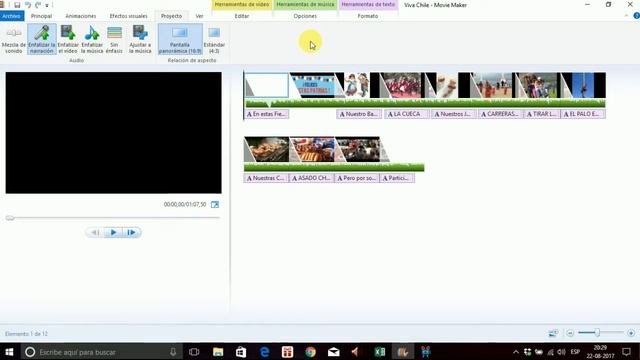Show hidden system tray icons
Screen dimensions: 640x360
[x=516, y=352]
